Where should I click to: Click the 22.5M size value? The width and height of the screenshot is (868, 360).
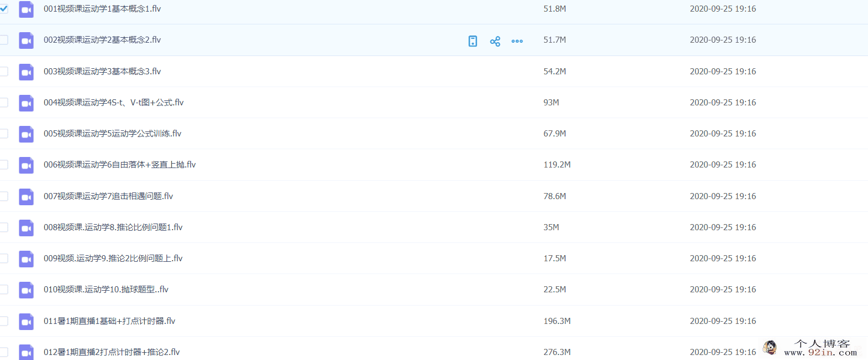555,290
